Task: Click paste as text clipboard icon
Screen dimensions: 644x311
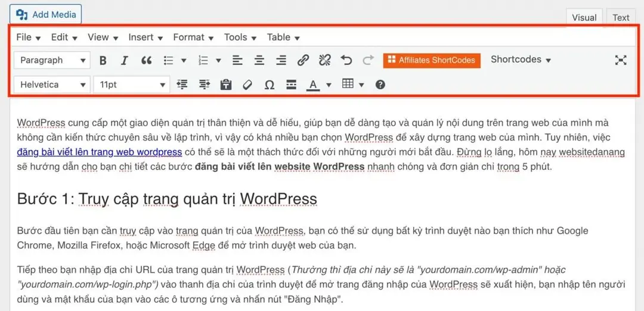Action: (x=225, y=85)
